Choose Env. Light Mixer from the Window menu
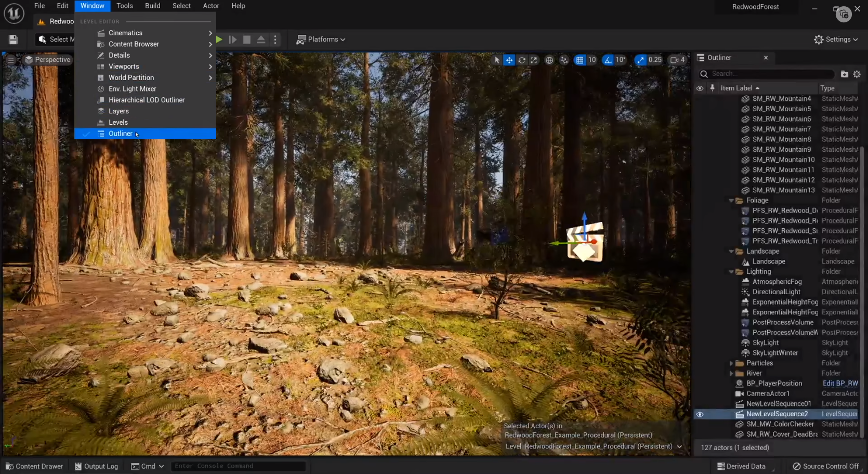The image size is (868, 474). (x=132, y=89)
